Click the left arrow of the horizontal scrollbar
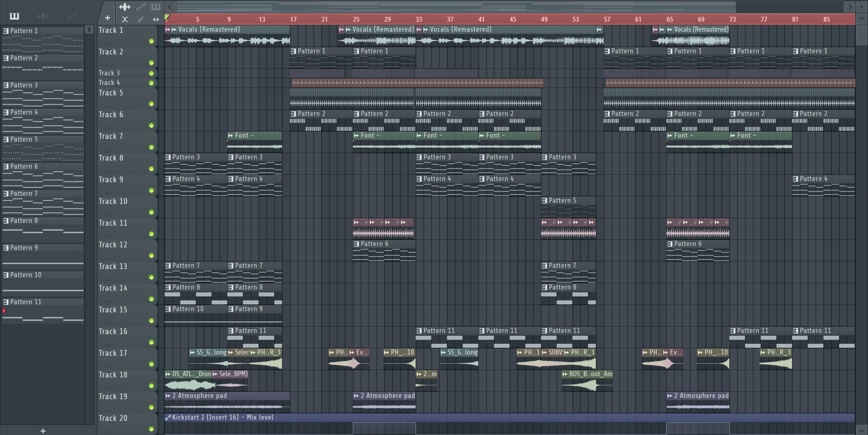This screenshot has height=435, width=868. 170,6
